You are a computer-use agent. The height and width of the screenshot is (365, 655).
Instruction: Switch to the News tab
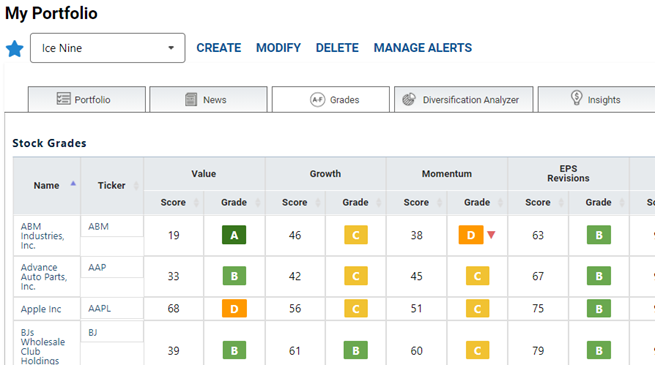[208, 99]
